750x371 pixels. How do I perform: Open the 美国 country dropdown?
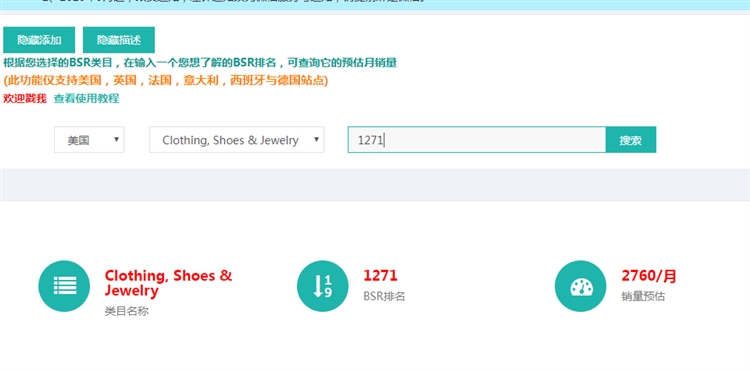pyautogui.click(x=89, y=140)
